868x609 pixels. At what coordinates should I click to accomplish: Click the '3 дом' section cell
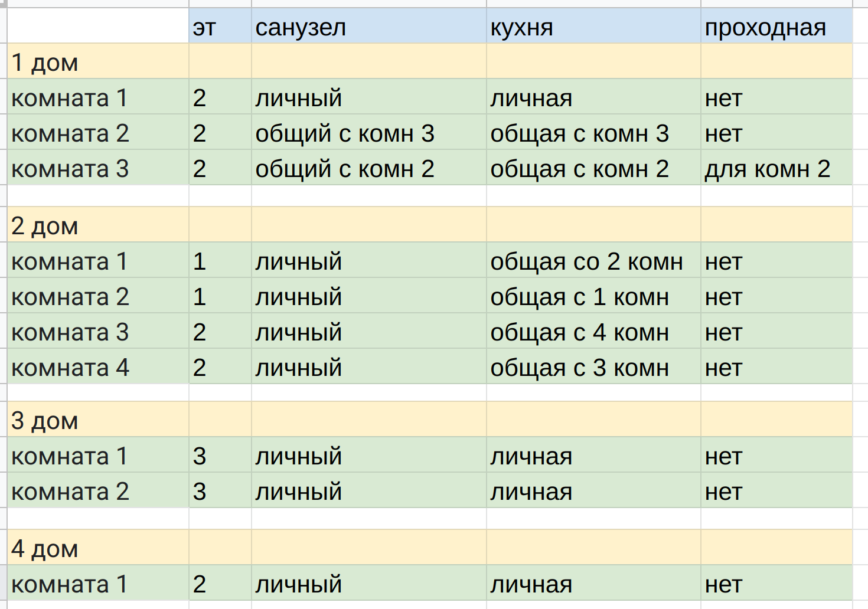(98, 420)
